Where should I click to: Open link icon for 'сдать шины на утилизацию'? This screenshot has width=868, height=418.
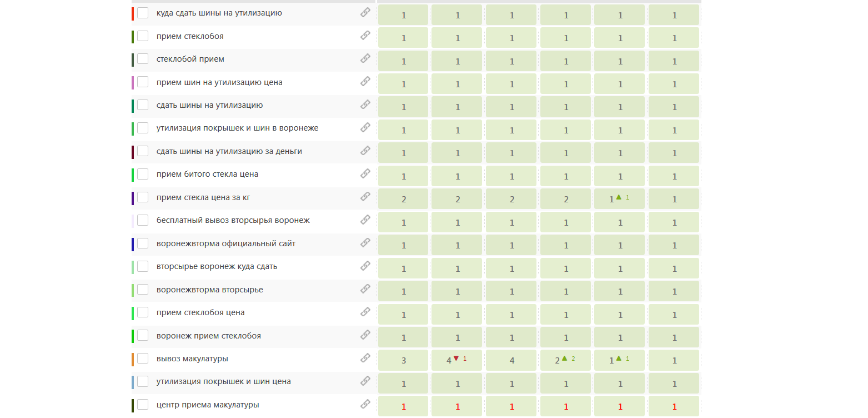point(365,104)
